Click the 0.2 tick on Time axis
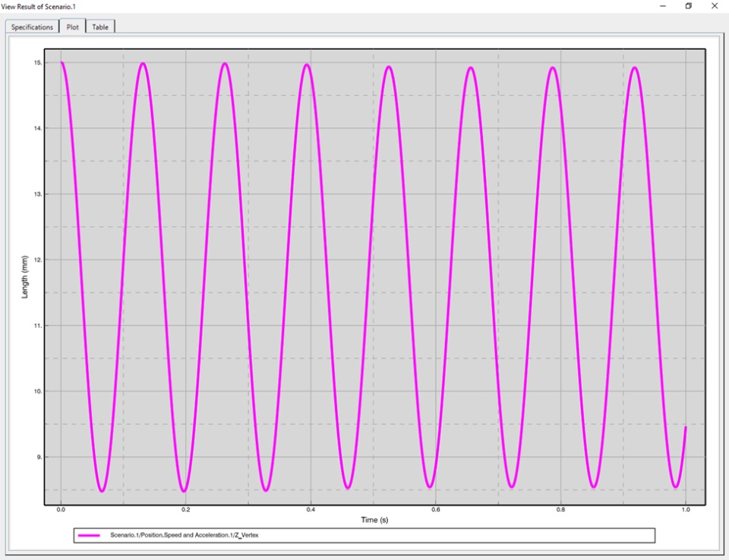The width and height of the screenshot is (729, 560). (186, 510)
